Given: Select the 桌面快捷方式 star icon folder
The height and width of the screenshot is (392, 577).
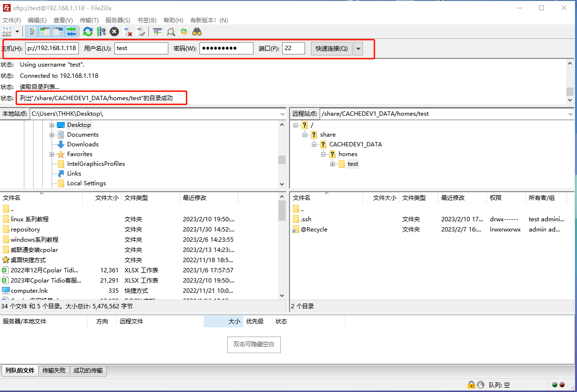Looking at the screenshot, I should [5, 260].
